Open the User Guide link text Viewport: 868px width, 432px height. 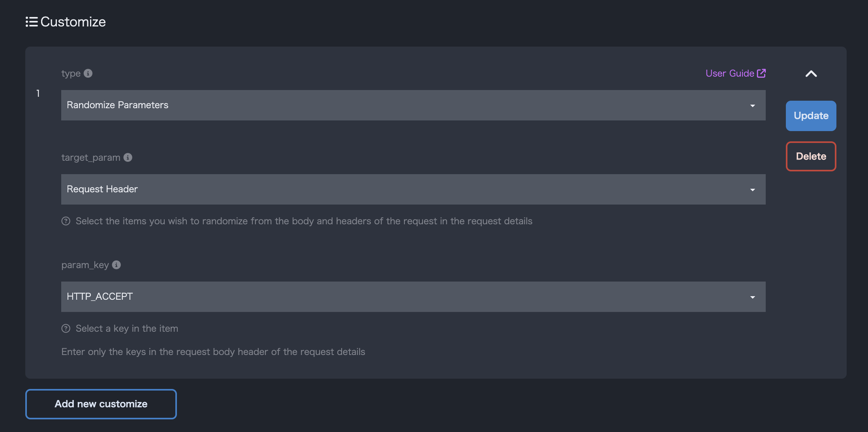[x=730, y=73]
